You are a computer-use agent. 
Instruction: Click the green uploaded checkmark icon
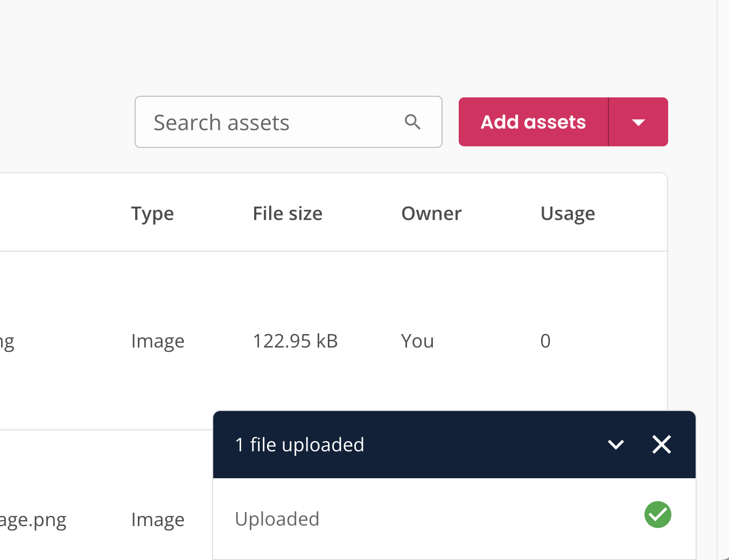point(657,515)
